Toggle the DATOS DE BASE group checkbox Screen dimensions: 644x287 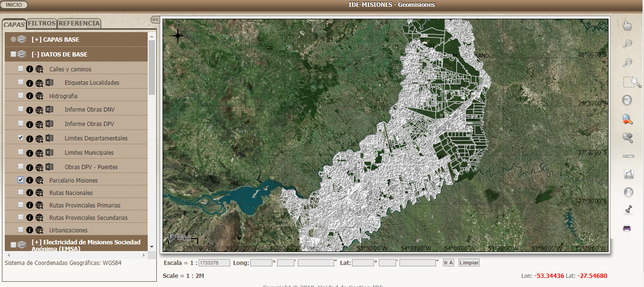pos(13,54)
